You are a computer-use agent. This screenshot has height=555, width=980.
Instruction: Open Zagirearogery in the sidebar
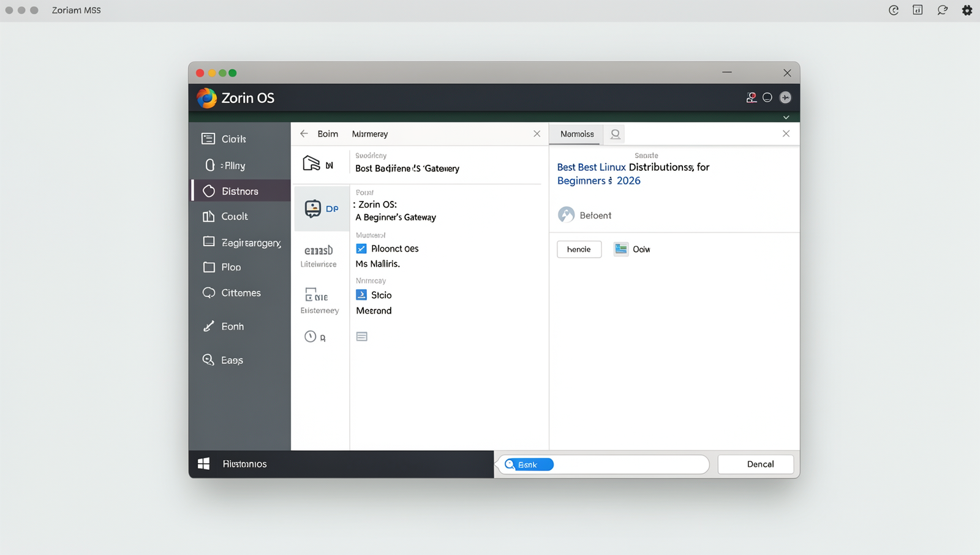tap(239, 242)
